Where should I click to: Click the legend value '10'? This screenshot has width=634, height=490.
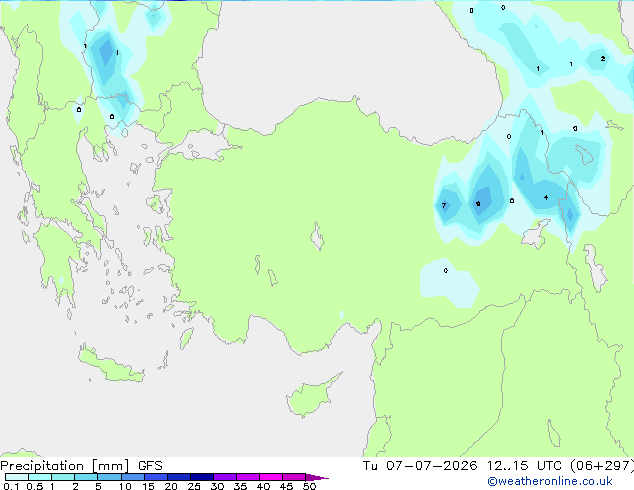click(x=125, y=486)
